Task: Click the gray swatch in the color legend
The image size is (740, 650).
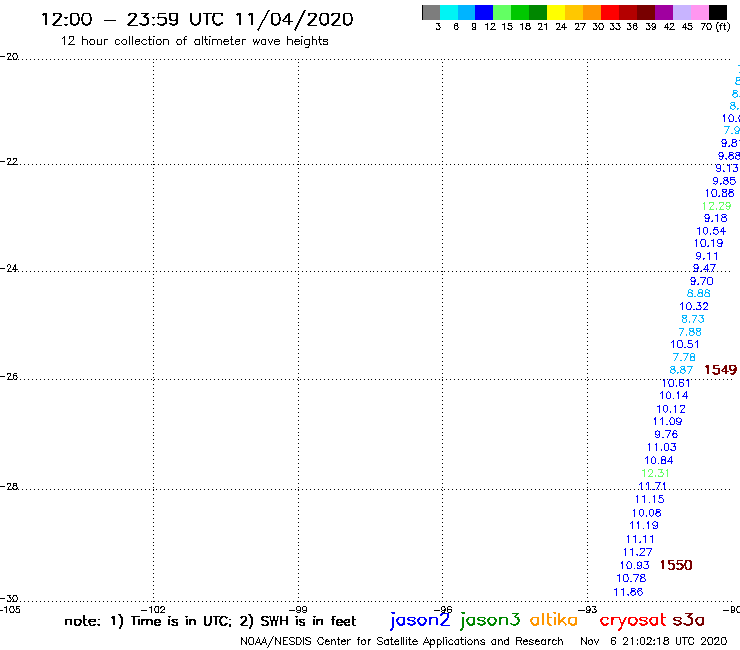Action: click(431, 12)
